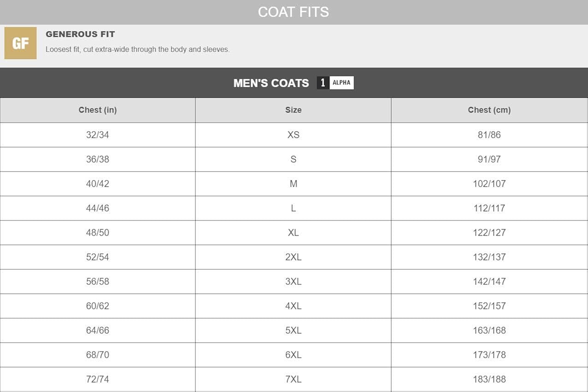This screenshot has width=588, height=392.
Task: Click the 81/86 chest cm cell
Action: pyautogui.click(x=489, y=135)
